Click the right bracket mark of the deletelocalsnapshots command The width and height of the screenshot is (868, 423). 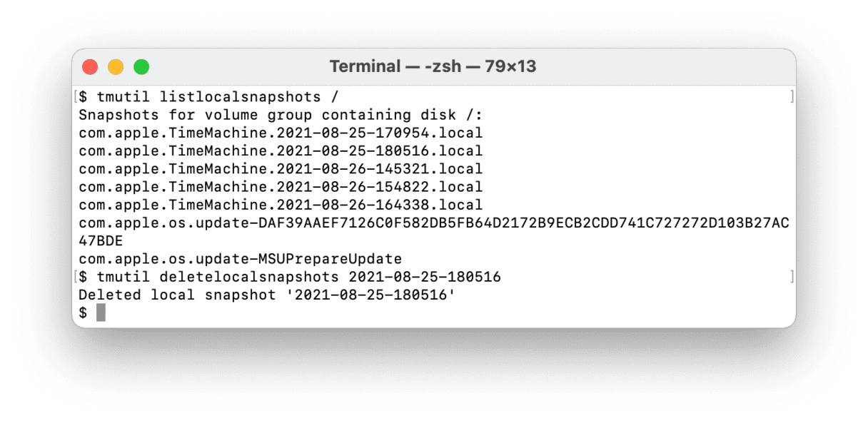click(792, 277)
